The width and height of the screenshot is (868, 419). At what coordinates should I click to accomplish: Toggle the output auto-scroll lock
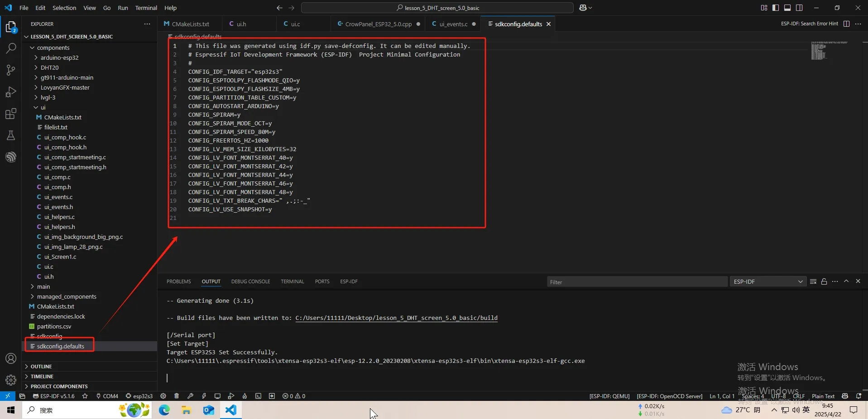824,281
